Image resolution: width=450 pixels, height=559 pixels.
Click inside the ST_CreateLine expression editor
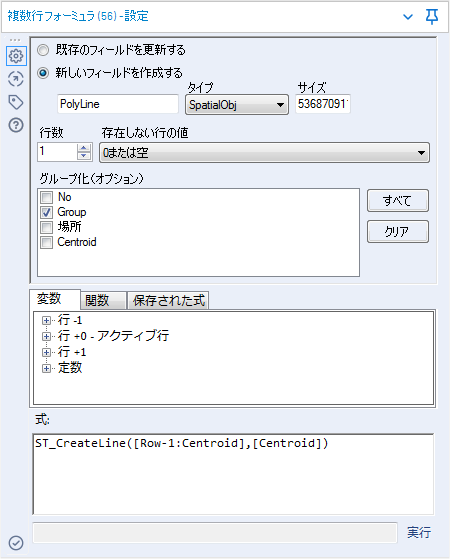click(x=233, y=474)
